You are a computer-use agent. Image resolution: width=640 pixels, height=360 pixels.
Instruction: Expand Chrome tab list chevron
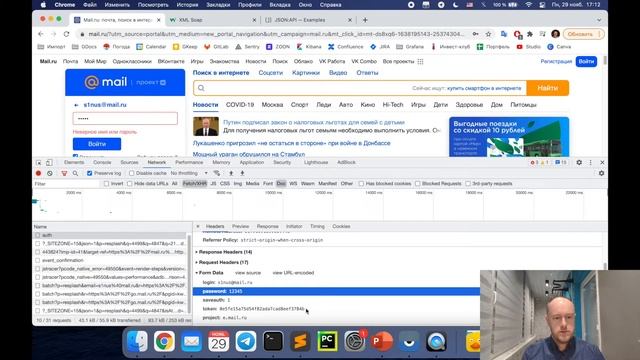click(x=599, y=20)
